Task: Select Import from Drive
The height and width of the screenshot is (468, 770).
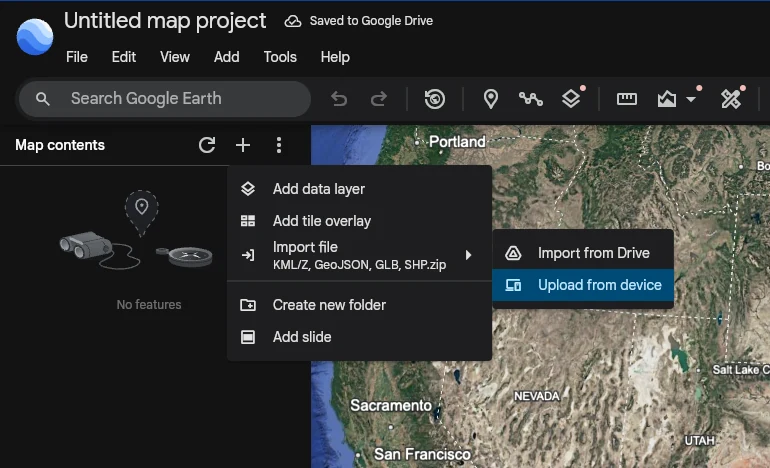Action: pos(583,253)
